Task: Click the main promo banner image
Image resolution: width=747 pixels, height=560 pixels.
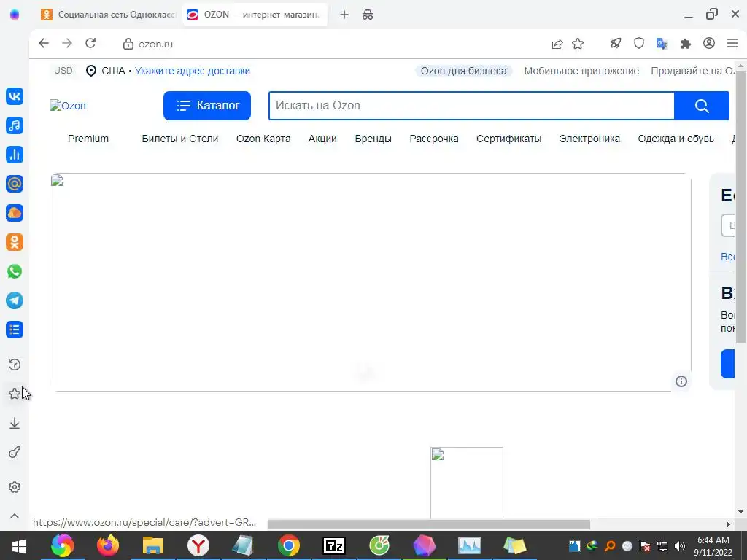Action: click(x=370, y=282)
